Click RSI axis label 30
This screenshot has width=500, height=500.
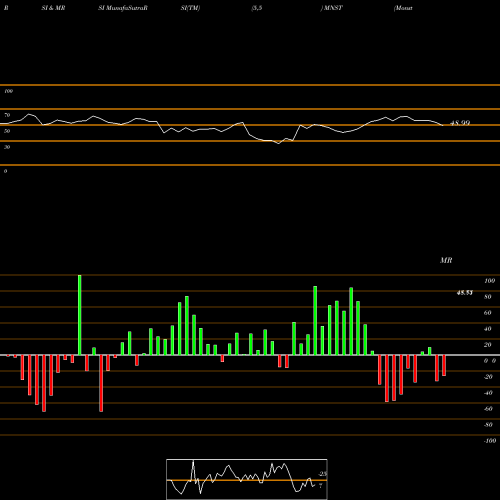7,147
